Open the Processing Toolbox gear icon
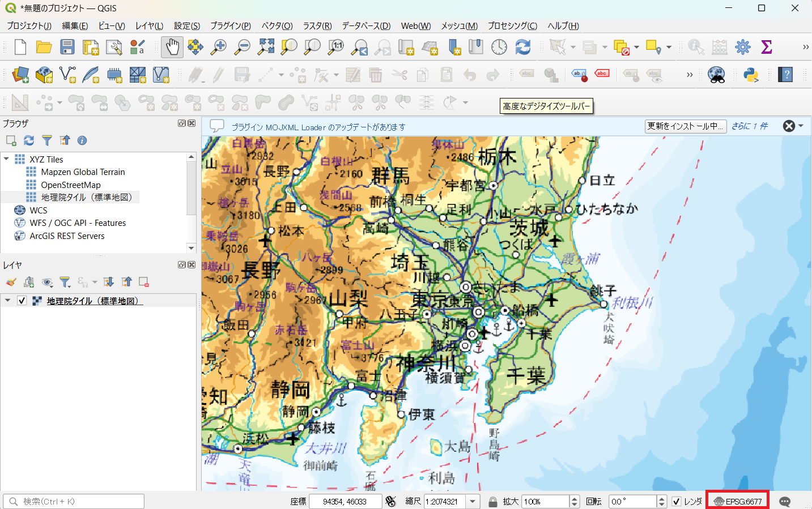 tap(742, 47)
